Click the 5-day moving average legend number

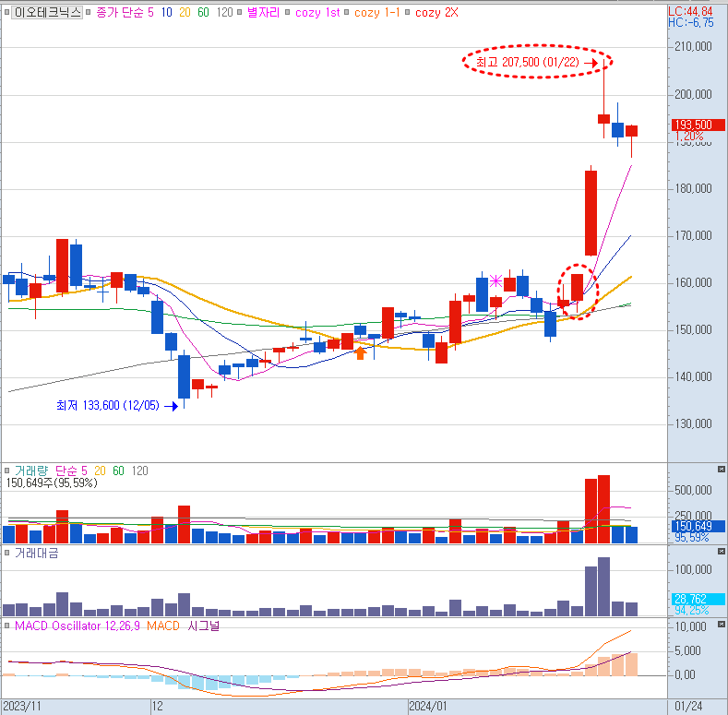coord(151,13)
